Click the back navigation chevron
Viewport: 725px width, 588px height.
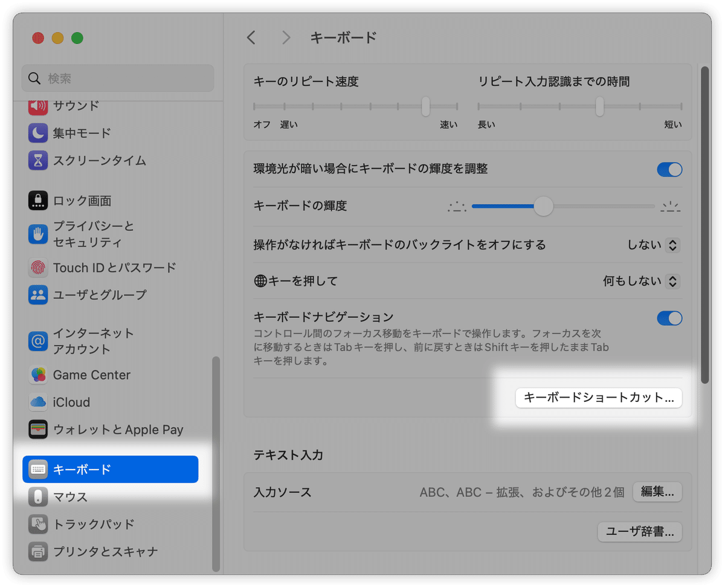(251, 37)
